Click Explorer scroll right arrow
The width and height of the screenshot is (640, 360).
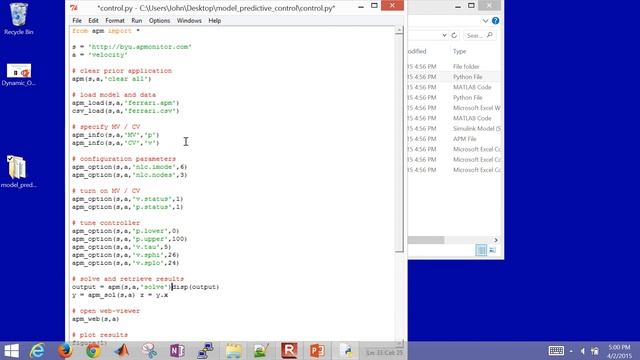click(496, 240)
